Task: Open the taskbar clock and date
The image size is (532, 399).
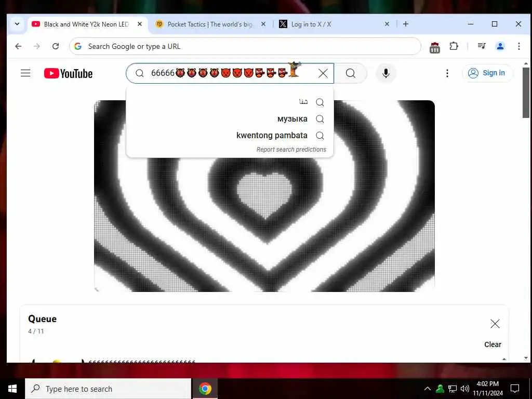Action: click(488, 389)
